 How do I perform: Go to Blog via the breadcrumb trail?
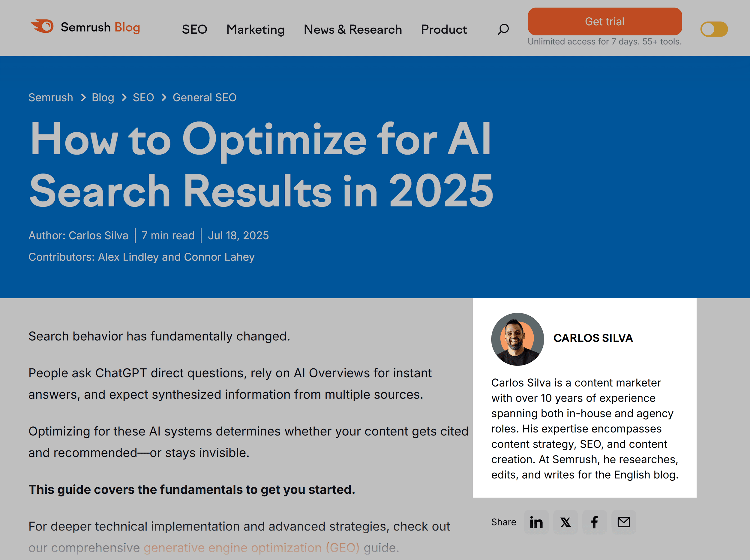point(103,97)
